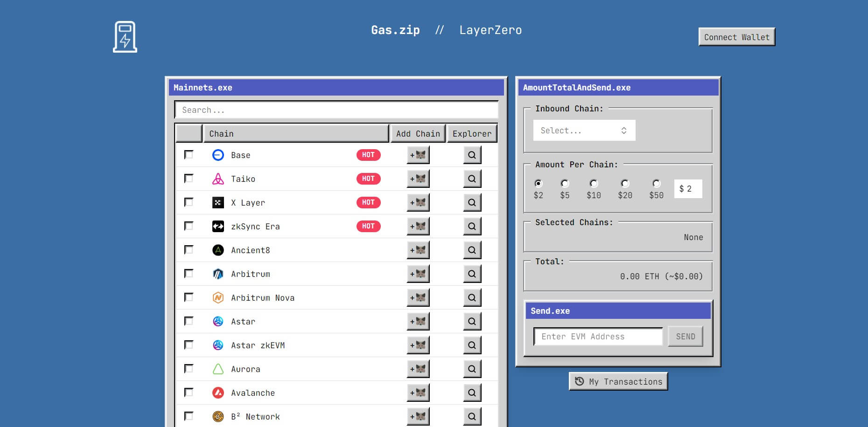Check the Aurora chain checkbox
Image resolution: width=868 pixels, height=427 pixels.
point(189,368)
